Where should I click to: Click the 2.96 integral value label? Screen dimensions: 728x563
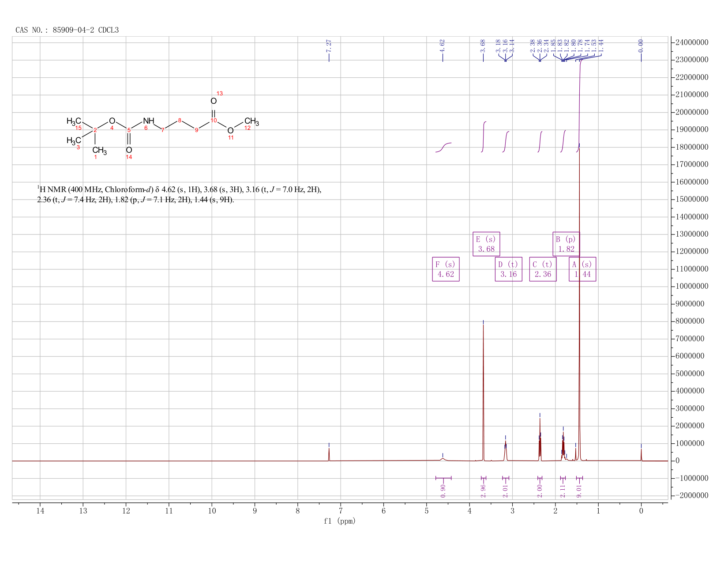pos(483,491)
